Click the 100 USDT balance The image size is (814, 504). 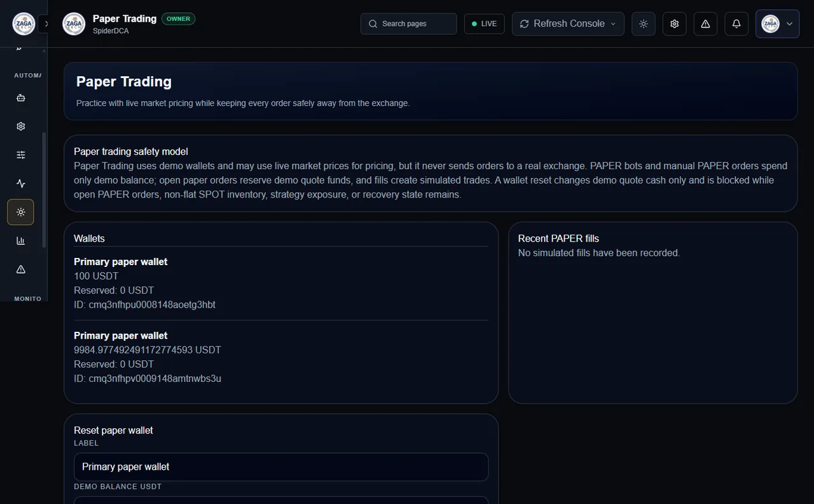tap(96, 276)
